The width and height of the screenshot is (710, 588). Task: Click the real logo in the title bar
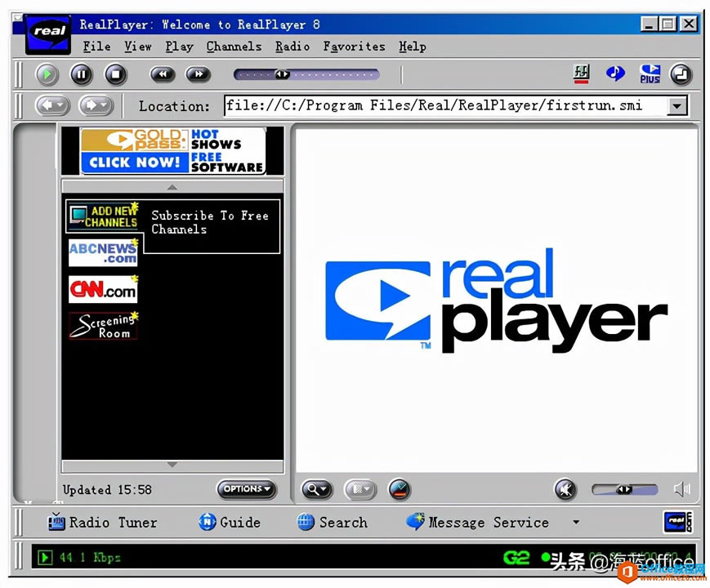[48, 34]
